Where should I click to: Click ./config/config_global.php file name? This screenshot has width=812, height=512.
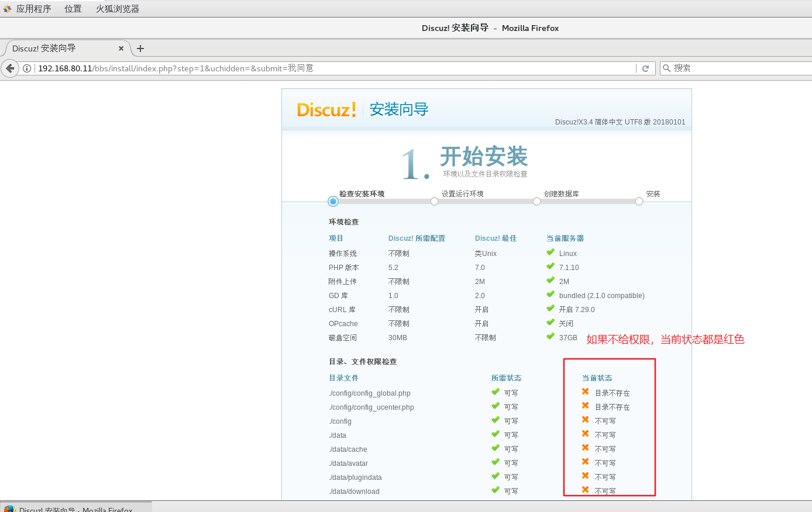tap(370, 393)
